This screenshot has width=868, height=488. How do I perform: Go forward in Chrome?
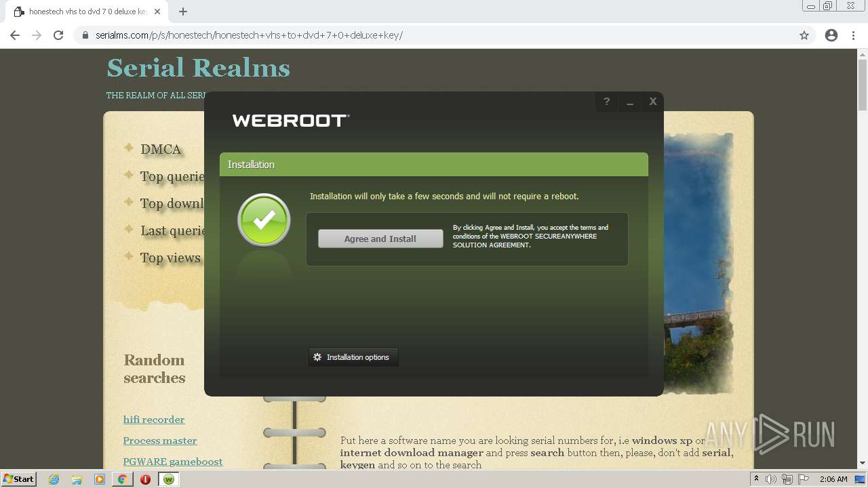click(37, 35)
